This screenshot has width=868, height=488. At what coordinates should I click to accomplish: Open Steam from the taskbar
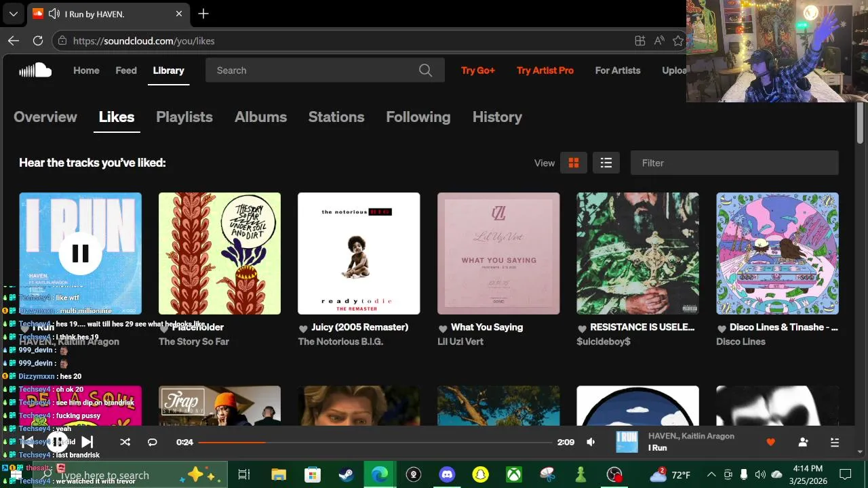tap(346, 474)
